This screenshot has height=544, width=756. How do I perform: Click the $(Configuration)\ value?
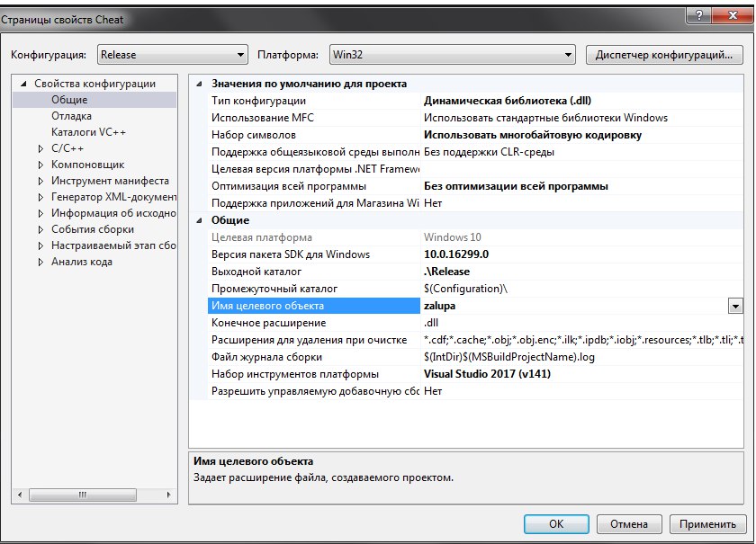465,289
